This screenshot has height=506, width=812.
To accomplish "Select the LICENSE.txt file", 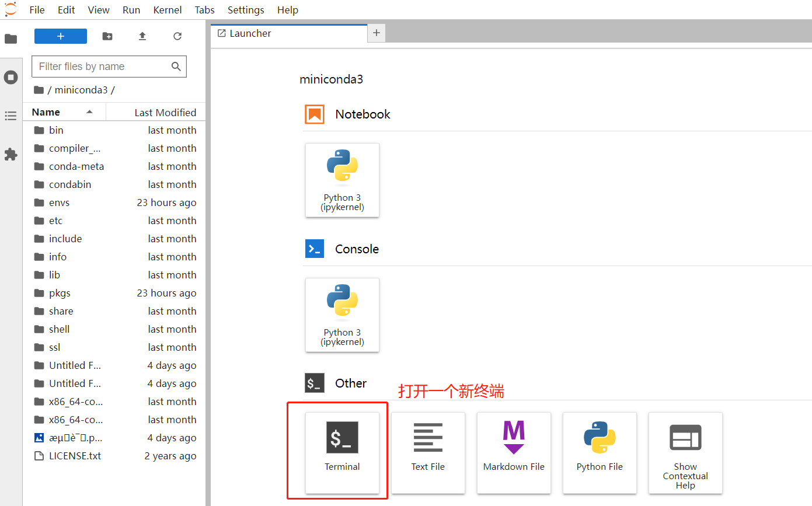I will (114, 456).
